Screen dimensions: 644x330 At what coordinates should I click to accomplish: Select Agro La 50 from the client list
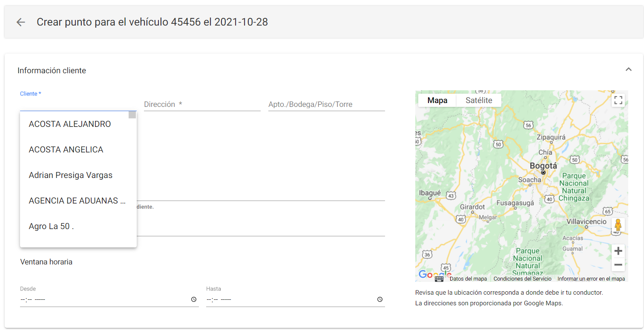point(51,226)
